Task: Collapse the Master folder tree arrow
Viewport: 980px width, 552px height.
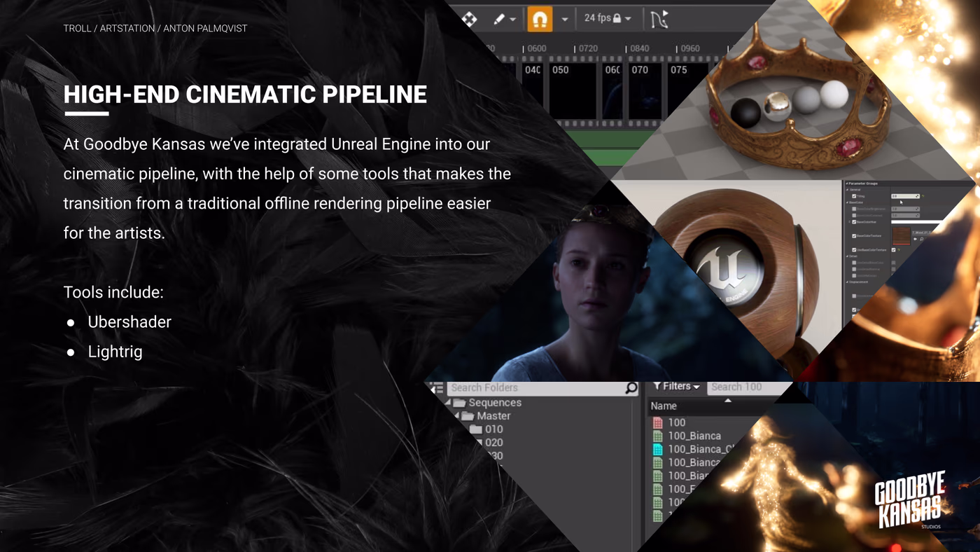Action: pos(456,416)
